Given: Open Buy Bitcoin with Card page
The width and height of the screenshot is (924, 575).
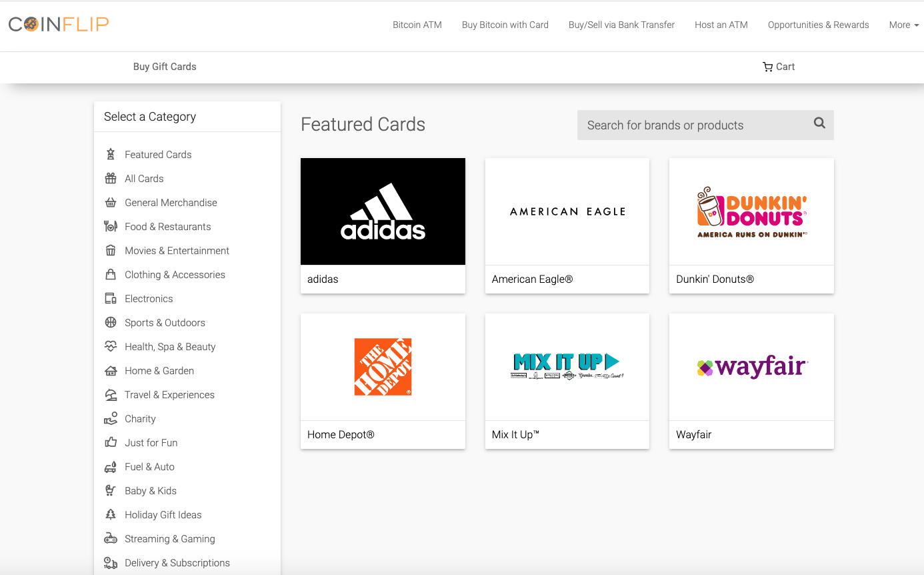Looking at the screenshot, I should coord(505,25).
